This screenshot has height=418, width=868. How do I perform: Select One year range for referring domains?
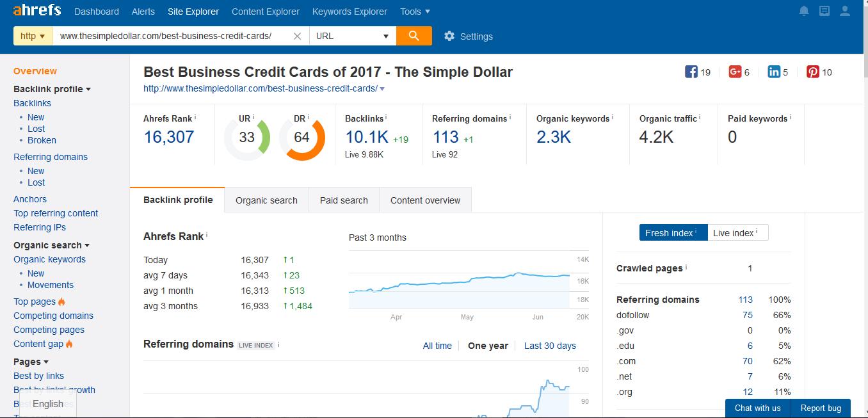pyautogui.click(x=488, y=346)
